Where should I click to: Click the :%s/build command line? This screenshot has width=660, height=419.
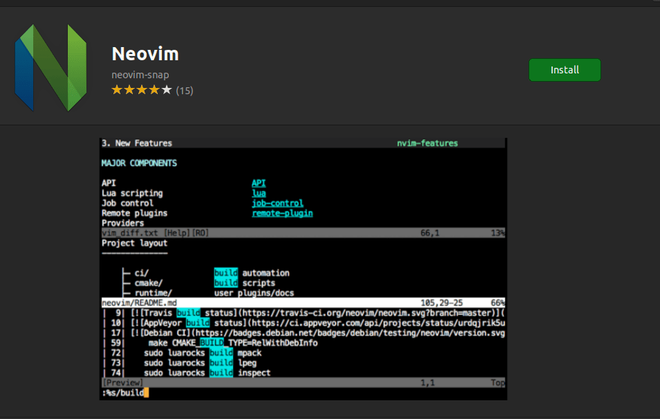click(x=125, y=393)
